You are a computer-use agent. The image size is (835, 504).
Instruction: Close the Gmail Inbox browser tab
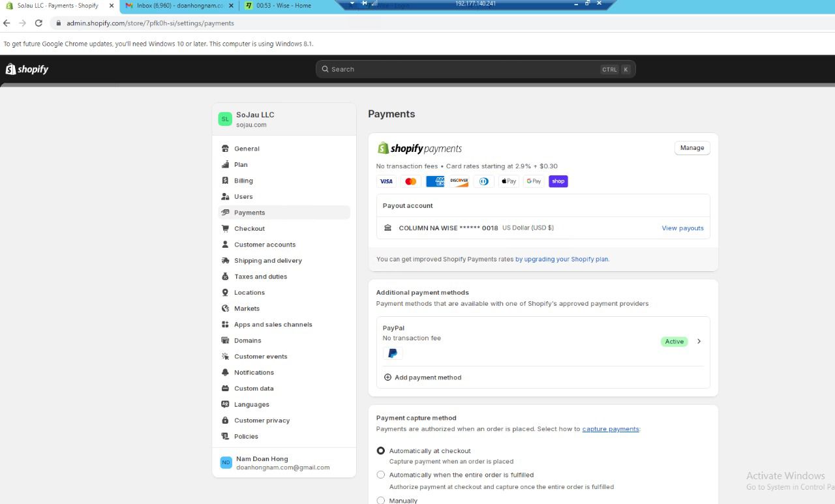231,6
